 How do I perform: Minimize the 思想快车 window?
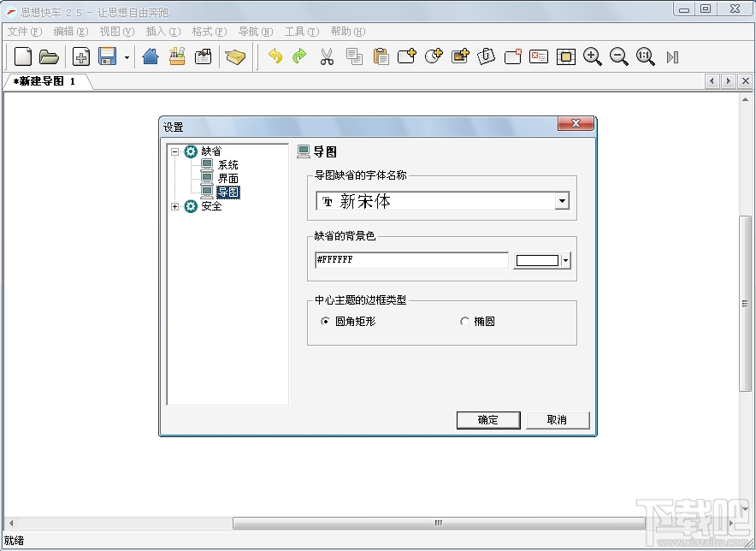(x=683, y=9)
